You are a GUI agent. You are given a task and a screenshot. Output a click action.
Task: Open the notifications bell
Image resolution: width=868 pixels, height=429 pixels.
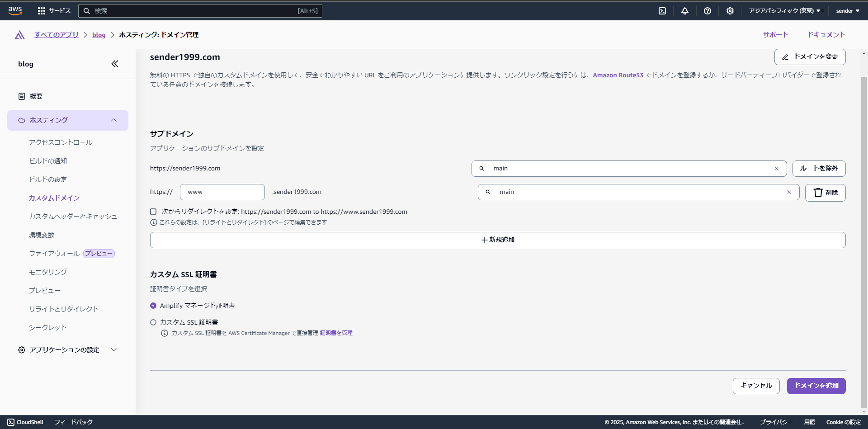[x=685, y=11]
